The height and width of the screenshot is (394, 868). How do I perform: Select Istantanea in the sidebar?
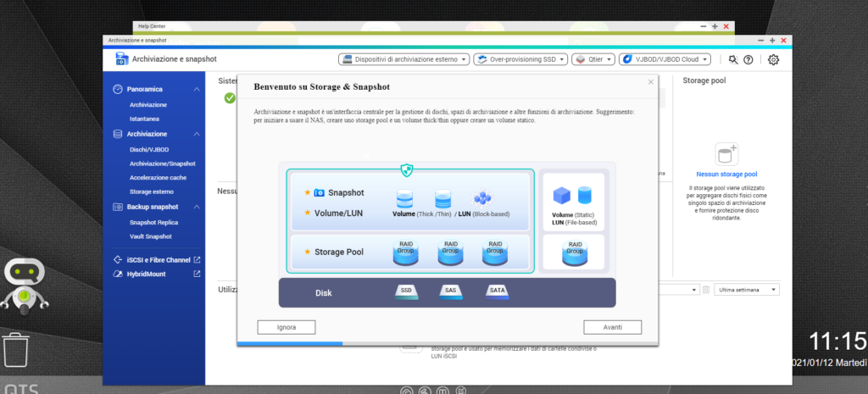coord(144,119)
